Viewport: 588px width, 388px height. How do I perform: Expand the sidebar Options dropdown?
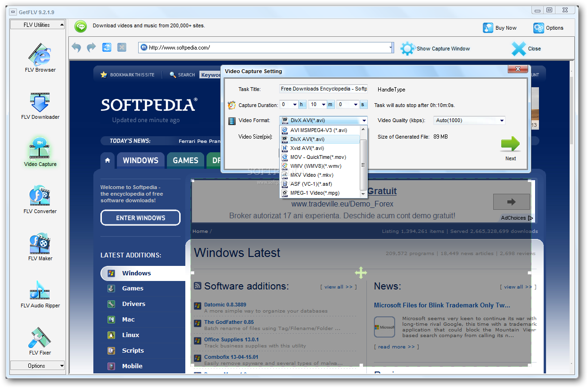pos(61,366)
